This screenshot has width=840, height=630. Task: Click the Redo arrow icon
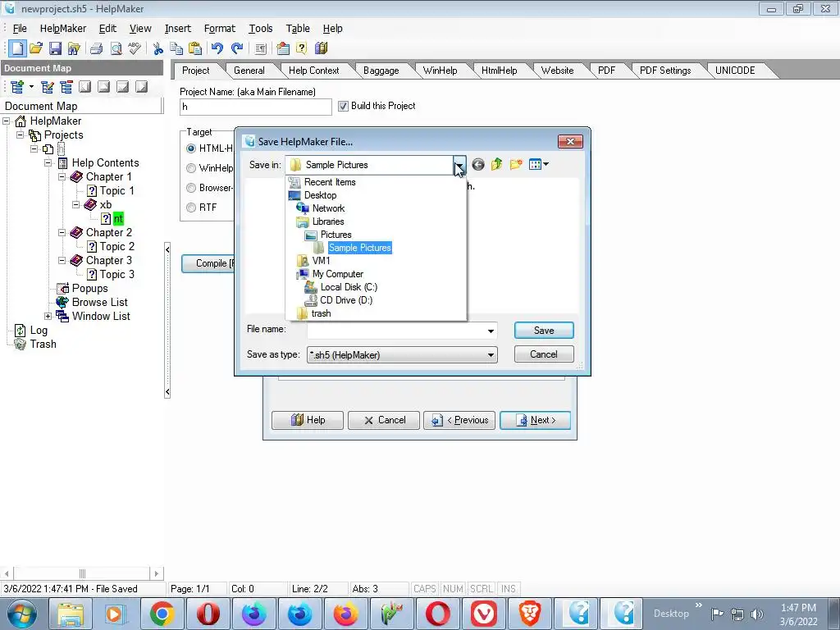pos(237,48)
